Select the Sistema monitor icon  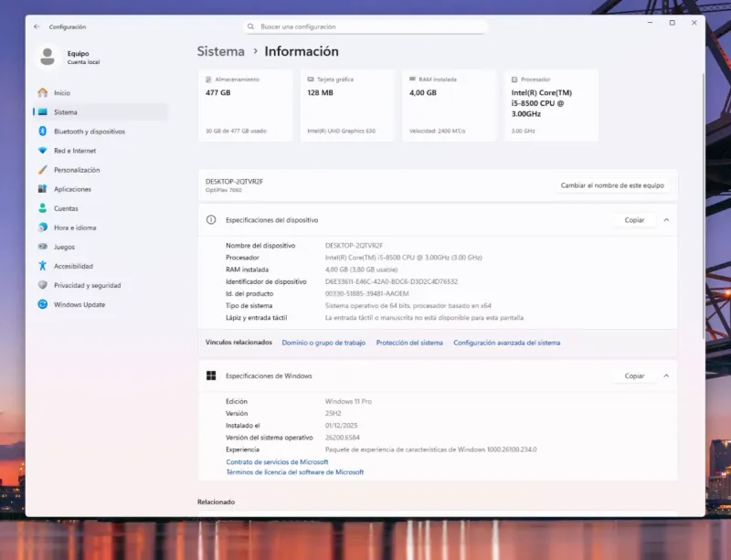pyautogui.click(x=43, y=111)
